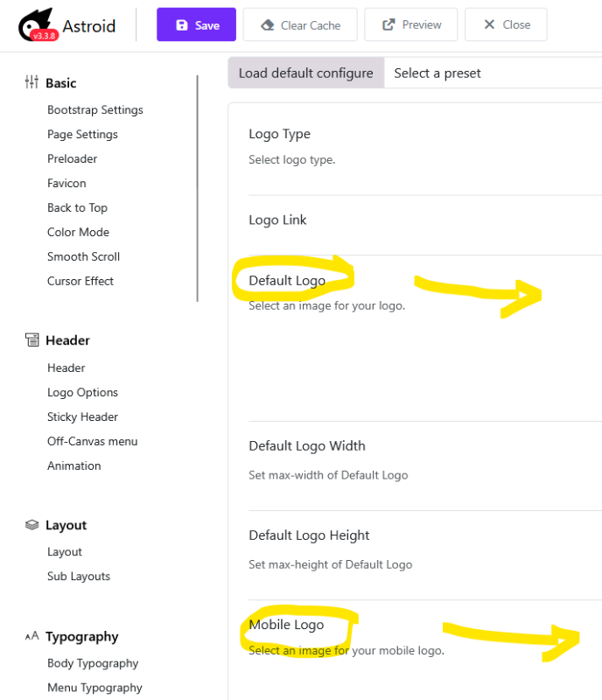Open Sticky Header settings
This screenshot has width=602, height=700.
[x=82, y=417]
